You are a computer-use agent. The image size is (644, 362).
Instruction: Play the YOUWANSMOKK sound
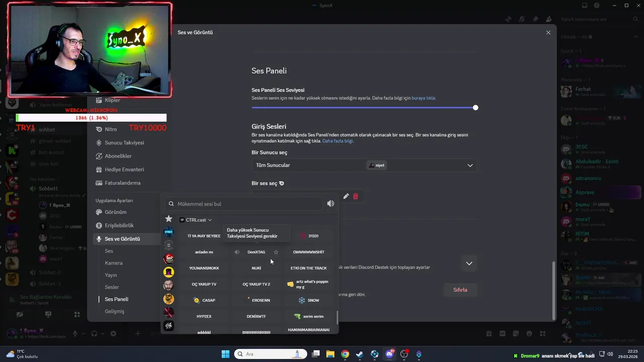[x=204, y=268]
